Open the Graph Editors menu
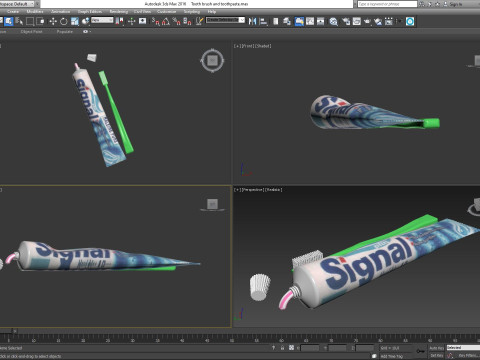The width and height of the screenshot is (480, 360). (90, 12)
